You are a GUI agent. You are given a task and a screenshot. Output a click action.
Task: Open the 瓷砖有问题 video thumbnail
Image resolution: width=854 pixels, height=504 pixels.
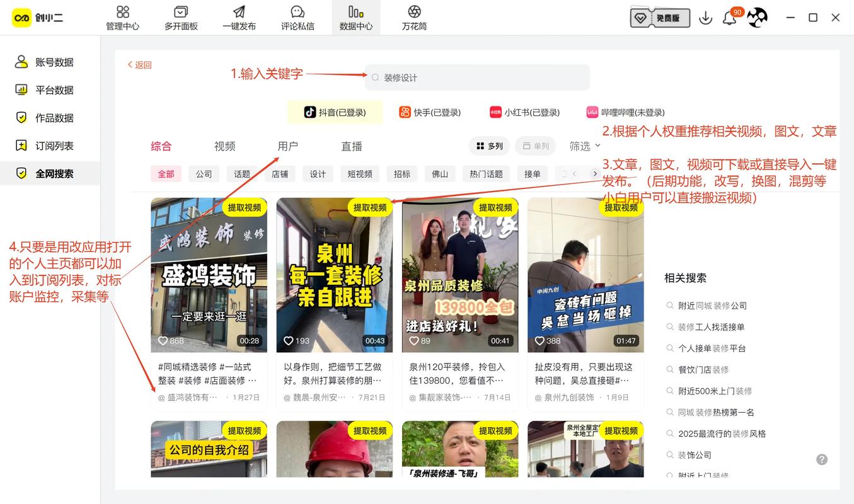coord(586,275)
